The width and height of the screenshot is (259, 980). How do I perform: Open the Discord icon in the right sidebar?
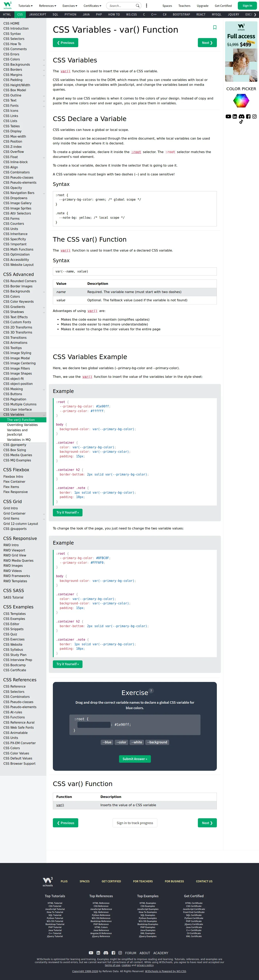pos(241,116)
